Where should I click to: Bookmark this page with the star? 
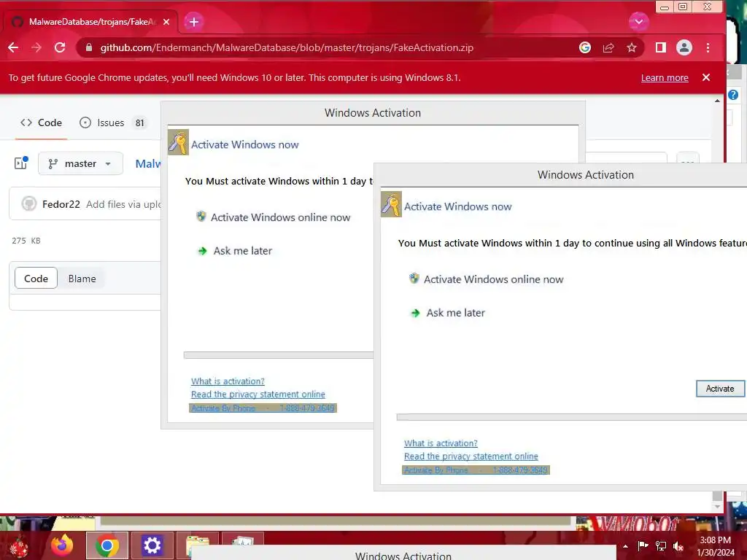[x=632, y=47]
